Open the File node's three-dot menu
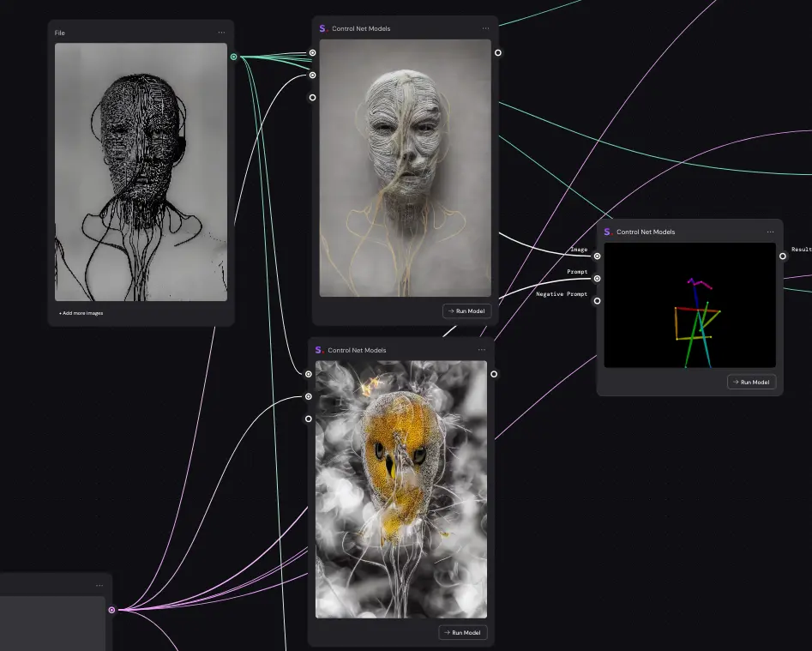Screen dimensions: 812x651 tap(221, 33)
